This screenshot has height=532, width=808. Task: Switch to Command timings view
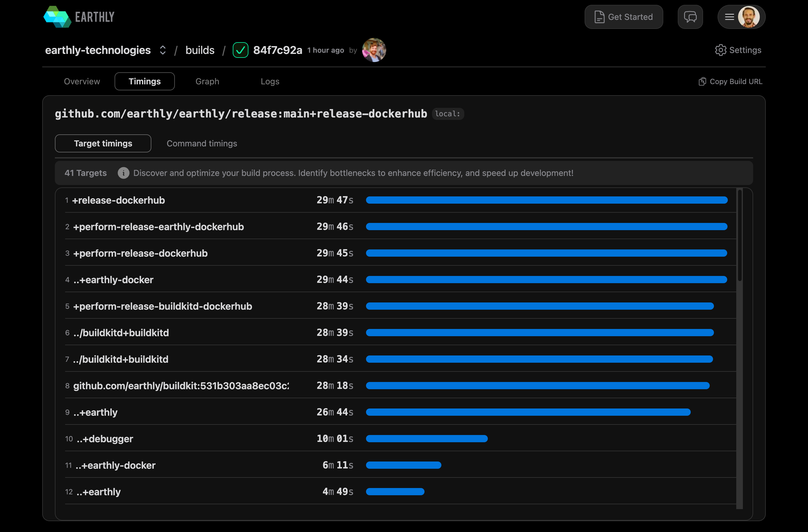(x=202, y=143)
